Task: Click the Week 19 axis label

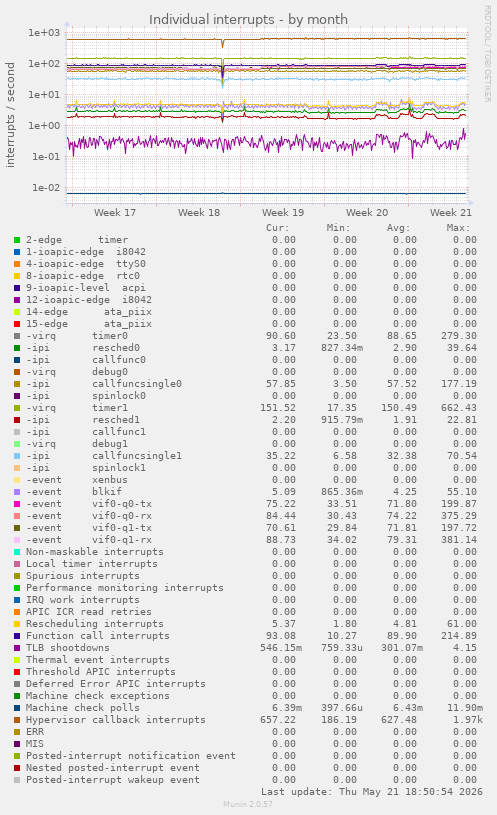Action: [283, 213]
